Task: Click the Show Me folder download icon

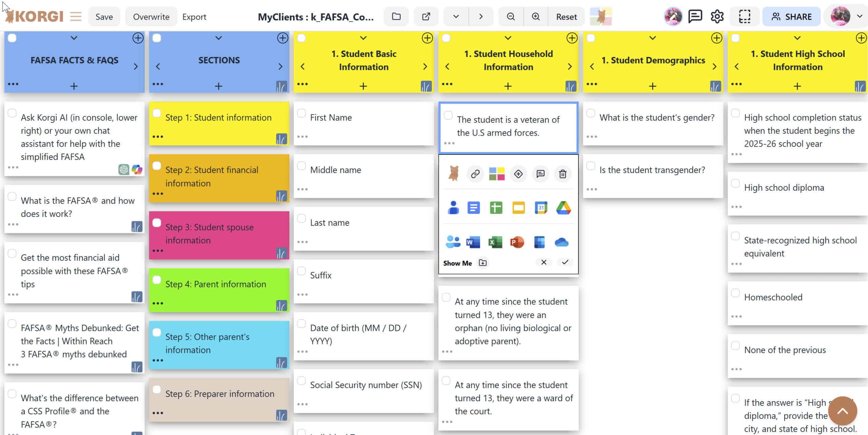Action: click(x=482, y=263)
